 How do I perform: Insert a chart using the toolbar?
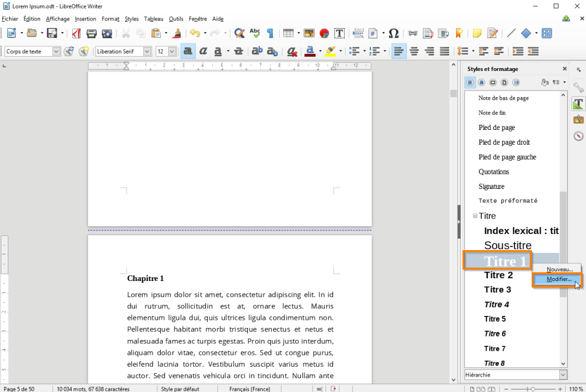pos(324,33)
